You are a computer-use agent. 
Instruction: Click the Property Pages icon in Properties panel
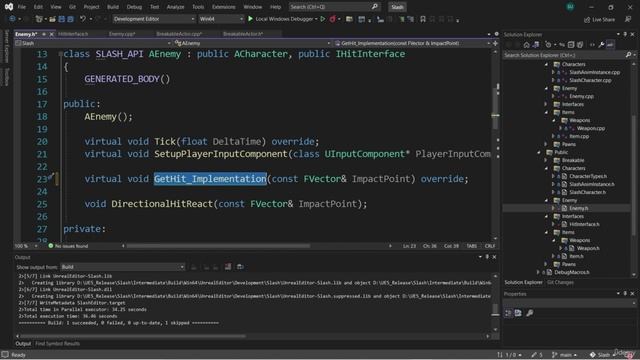[529, 313]
